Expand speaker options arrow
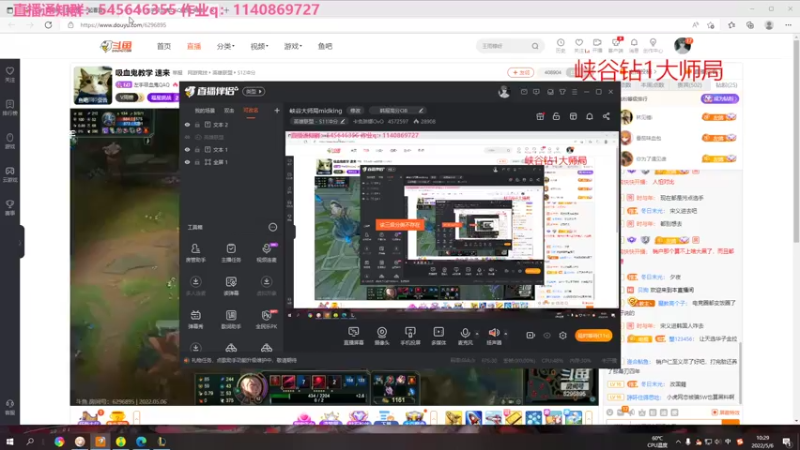This screenshot has width=800, height=450. click(506, 334)
